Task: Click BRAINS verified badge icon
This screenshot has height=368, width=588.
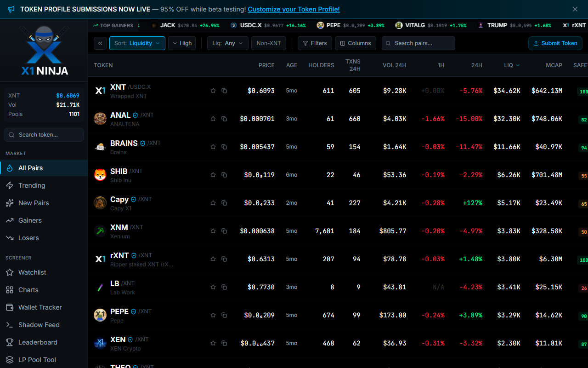Action: click(142, 144)
